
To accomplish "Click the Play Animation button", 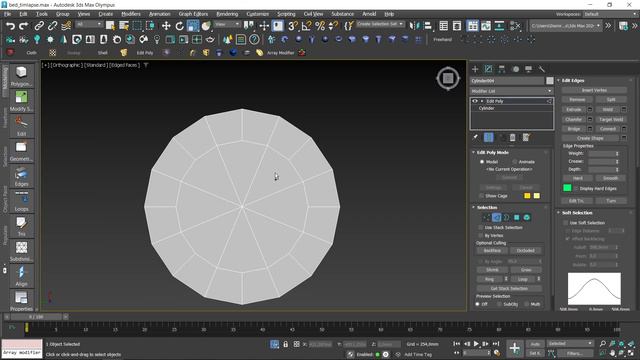I will click(x=476, y=344).
